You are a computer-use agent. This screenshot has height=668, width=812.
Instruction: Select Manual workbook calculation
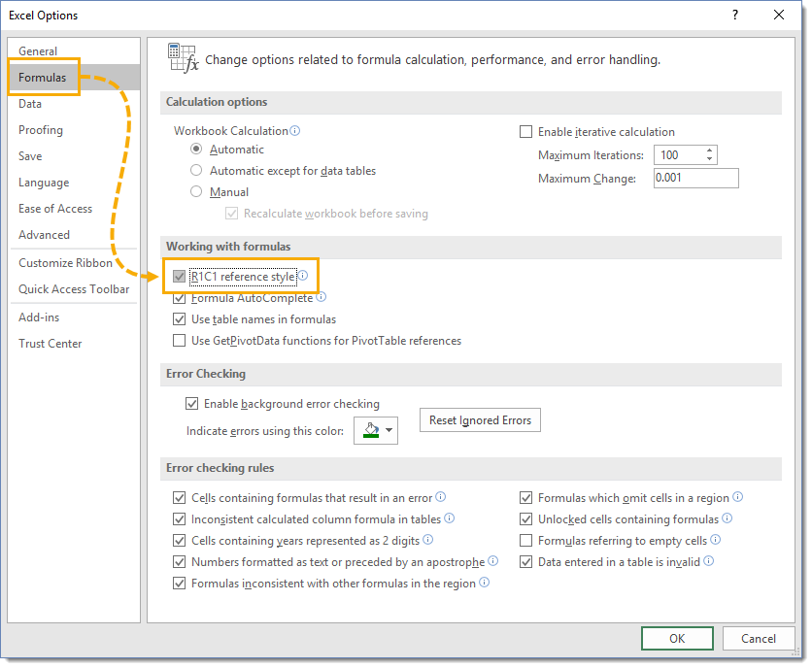tap(196, 191)
